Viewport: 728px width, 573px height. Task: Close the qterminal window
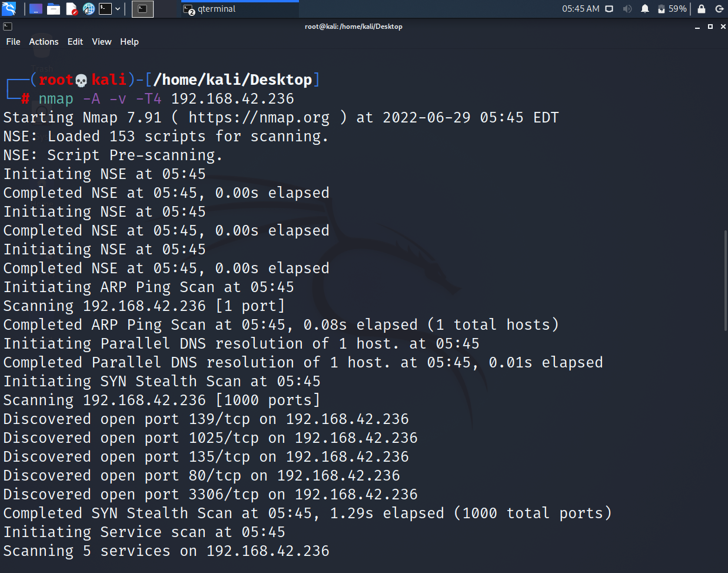723,27
